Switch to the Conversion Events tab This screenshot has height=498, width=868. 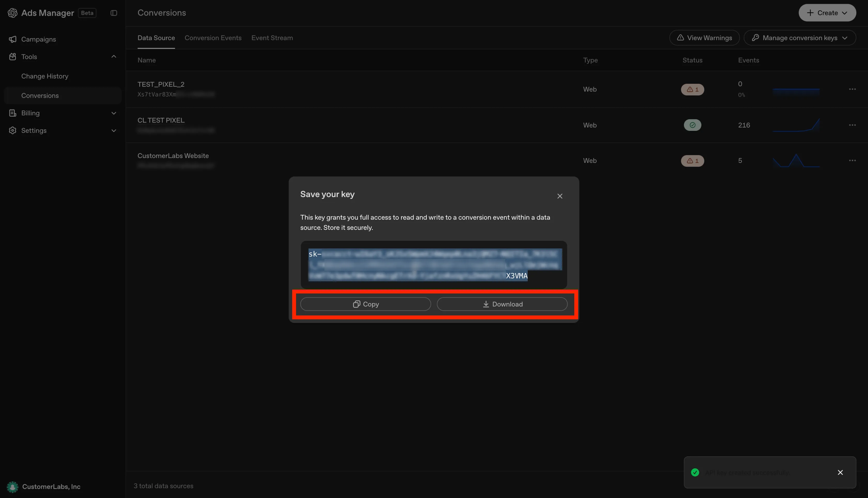213,38
